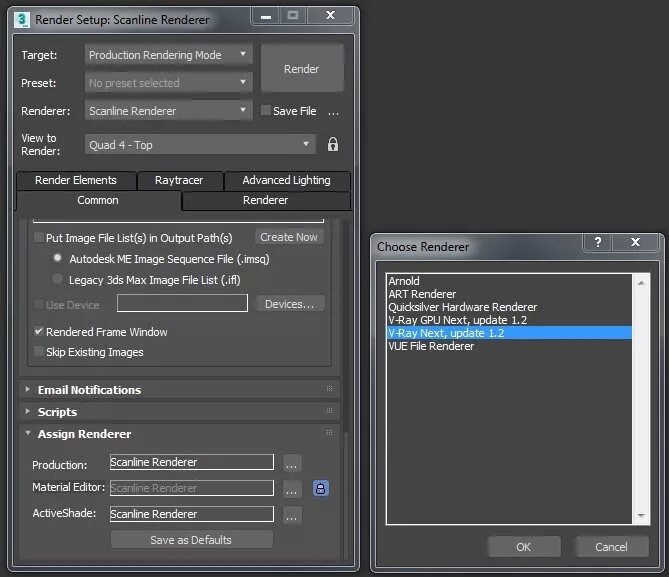Click Save as Defaults button
This screenshot has width=669, height=577.
[191, 540]
